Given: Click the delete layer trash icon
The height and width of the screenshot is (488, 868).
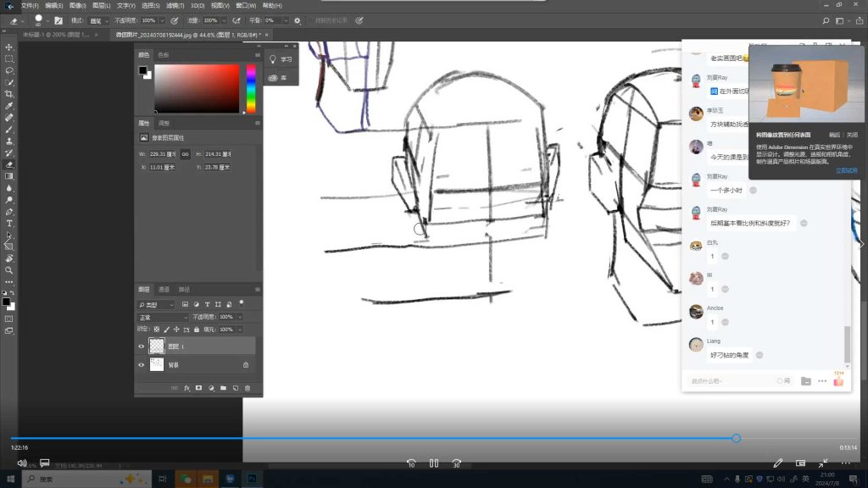Looking at the screenshot, I should (248, 388).
